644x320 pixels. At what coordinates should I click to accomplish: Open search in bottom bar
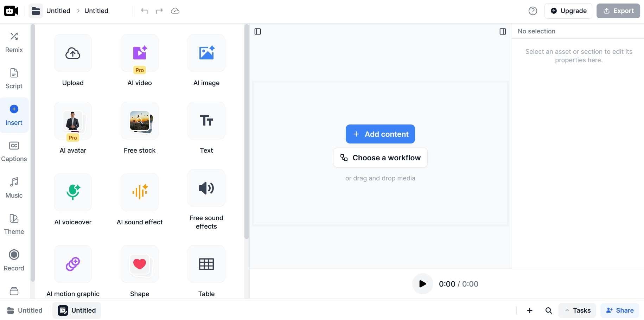click(x=549, y=311)
